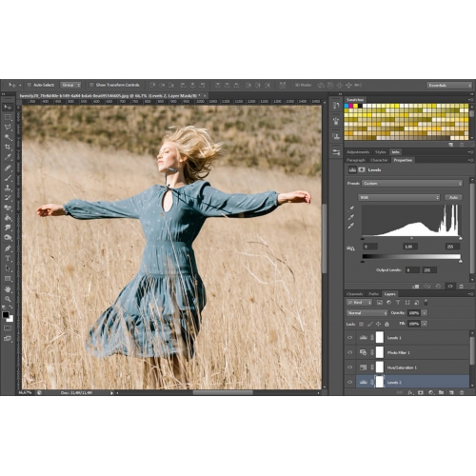Open the RGB channel dropdown
The image size is (476, 476).
coord(399,197)
